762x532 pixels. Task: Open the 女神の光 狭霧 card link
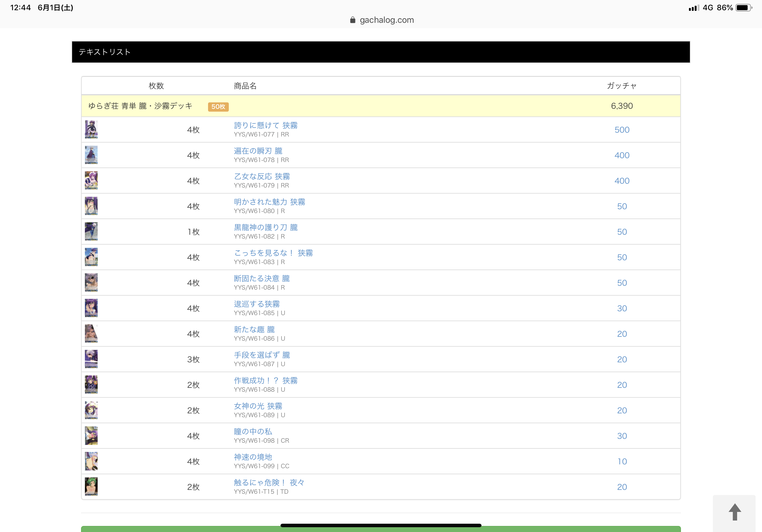click(x=258, y=406)
